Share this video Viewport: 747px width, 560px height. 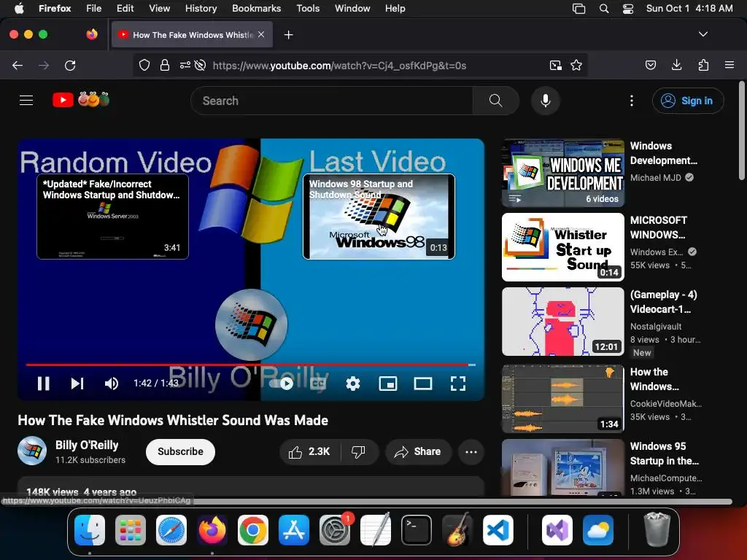(x=418, y=451)
